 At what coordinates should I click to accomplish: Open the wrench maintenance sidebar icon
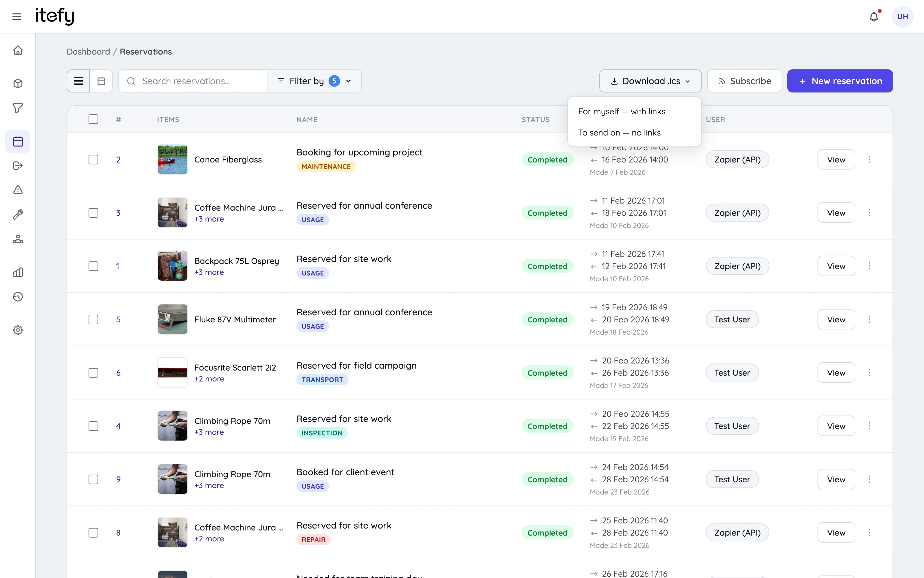click(x=18, y=215)
